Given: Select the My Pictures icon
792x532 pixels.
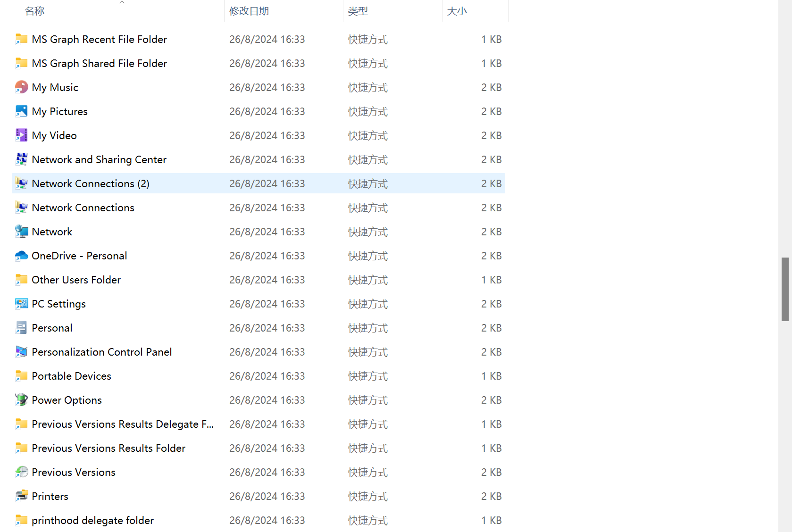Looking at the screenshot, I should (x=21, y=111).
